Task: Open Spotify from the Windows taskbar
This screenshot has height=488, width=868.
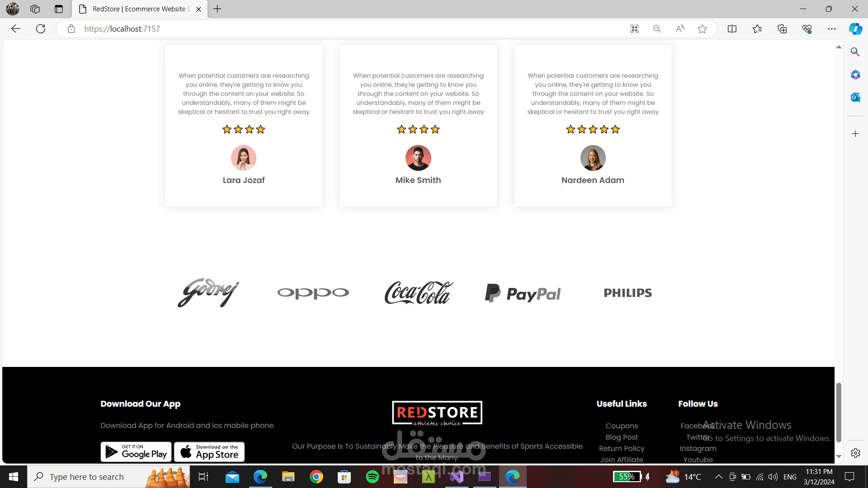Action: [x=372, y=477]
